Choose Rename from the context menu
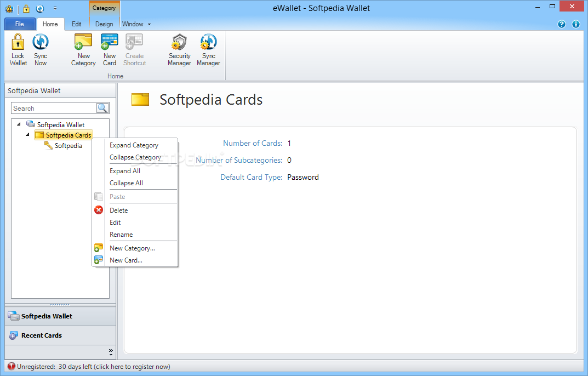Screen dimensions: 588x376 pyautogui.click(x=121, y=234)
